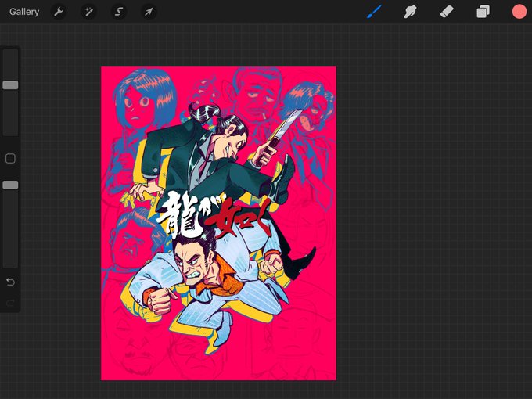Click the brush size slider handle
The width and height of the screenshot is (532, 399).
click(x=10, y=85)
